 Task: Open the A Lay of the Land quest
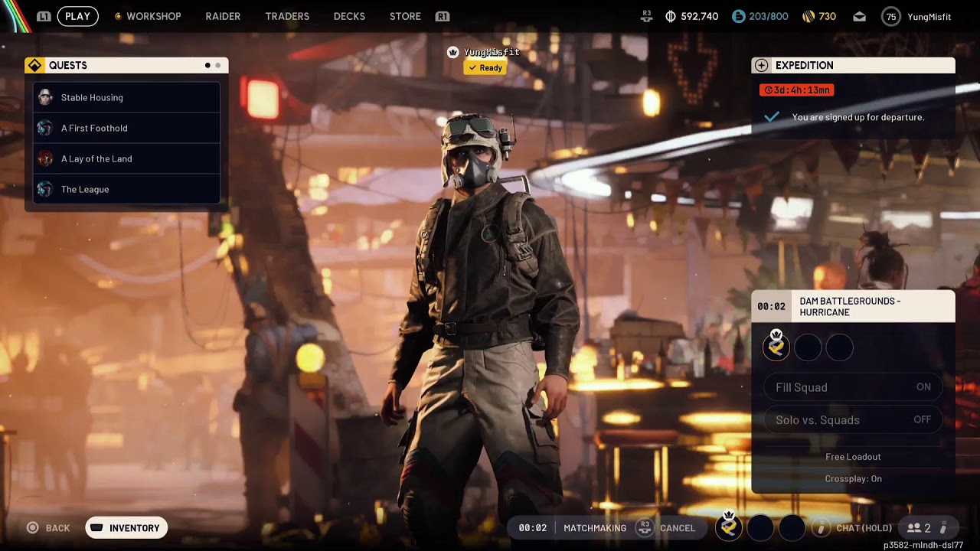[x=126, y=158]
